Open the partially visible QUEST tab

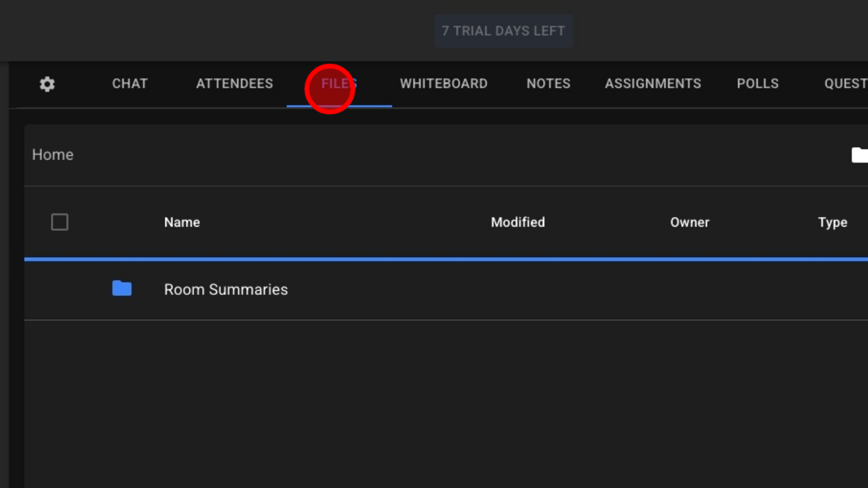[x=845, y=84]
